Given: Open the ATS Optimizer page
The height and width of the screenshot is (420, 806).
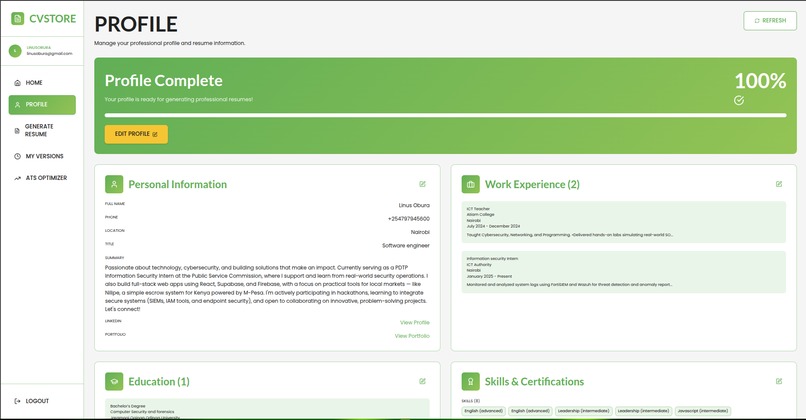Looking at the screenshot, I should [x=42, y=178].
